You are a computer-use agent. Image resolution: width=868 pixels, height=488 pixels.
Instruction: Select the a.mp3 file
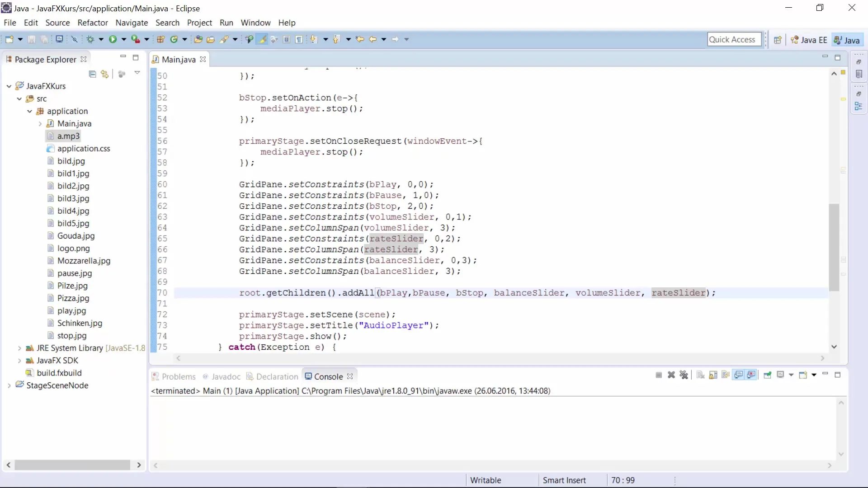click(x=68, y=136)
